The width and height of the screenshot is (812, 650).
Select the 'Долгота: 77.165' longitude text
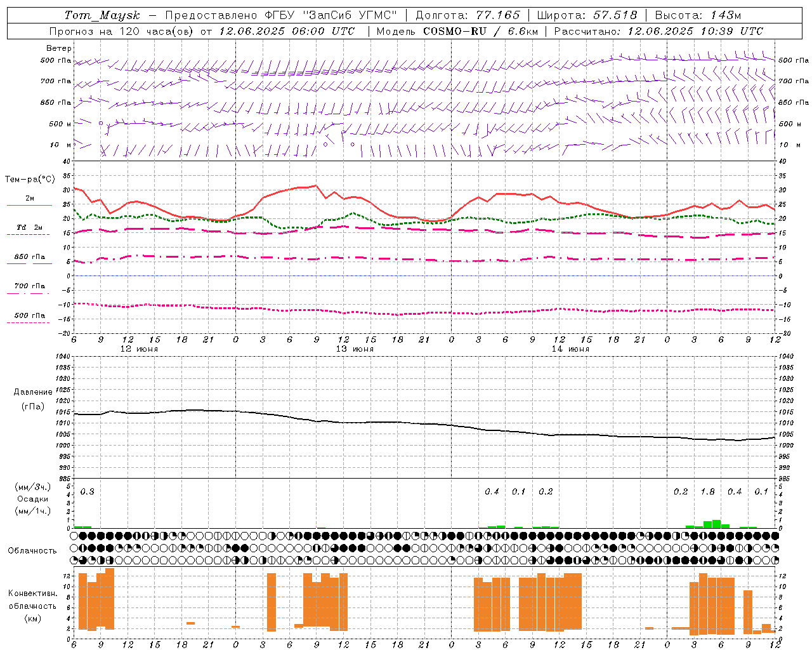point(468,15)
